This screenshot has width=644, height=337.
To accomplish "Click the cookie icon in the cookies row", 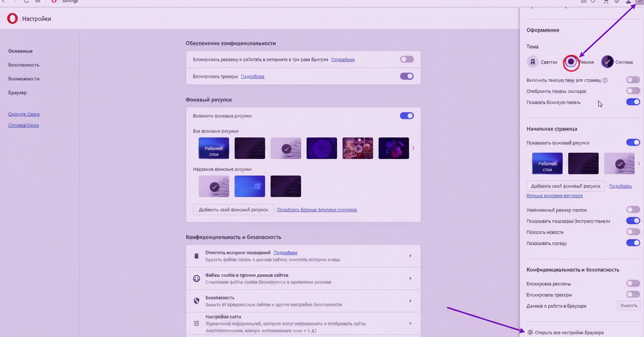I will click(197, 278).
